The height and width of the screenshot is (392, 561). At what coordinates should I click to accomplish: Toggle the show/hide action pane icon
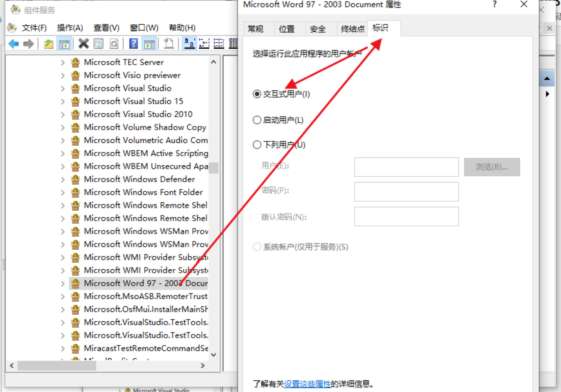(150, 44)
